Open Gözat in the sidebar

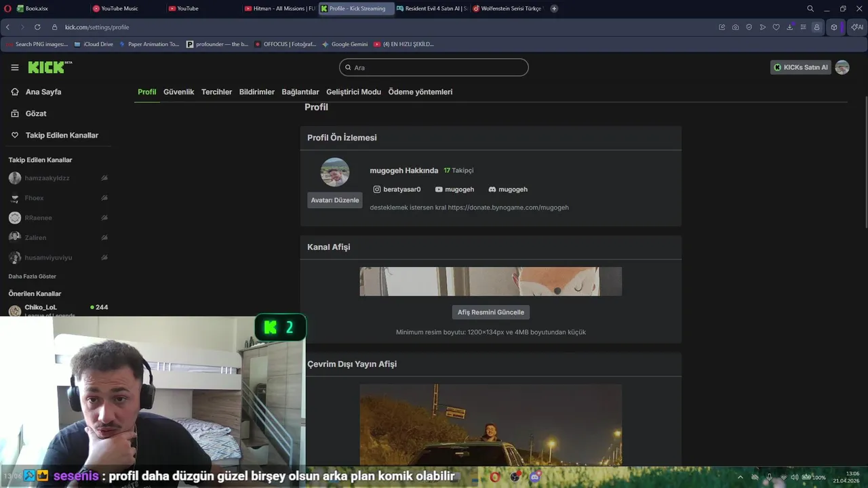point(36,113)
